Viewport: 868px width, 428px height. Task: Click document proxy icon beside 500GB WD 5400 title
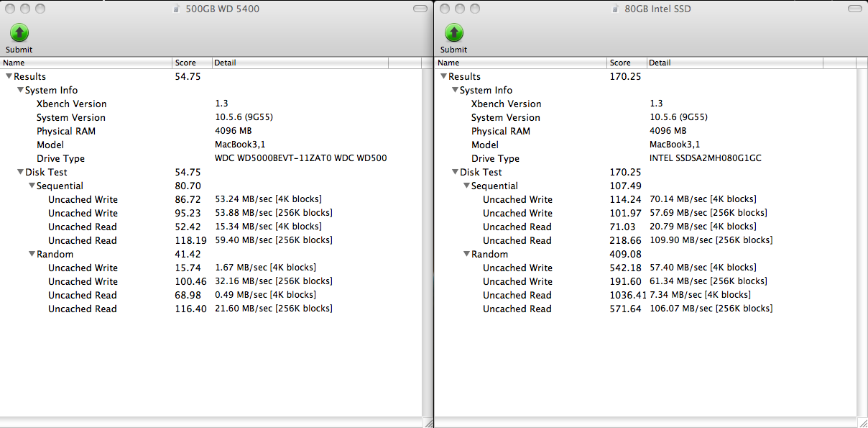[x=177, y=9]
